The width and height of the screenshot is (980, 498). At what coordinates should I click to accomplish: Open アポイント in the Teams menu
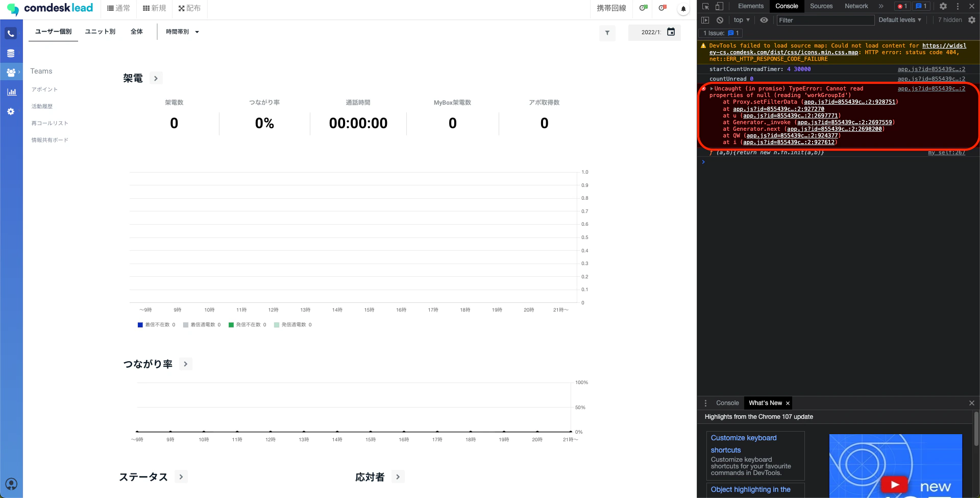pyautogui.click(x=44, y=89)
